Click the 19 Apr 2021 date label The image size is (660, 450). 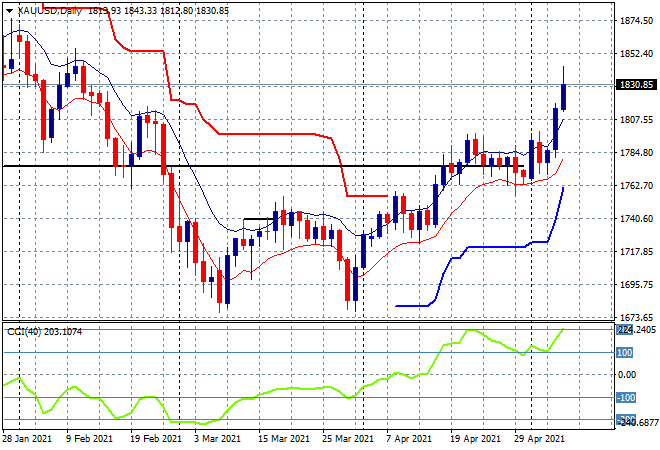(476, 439)
